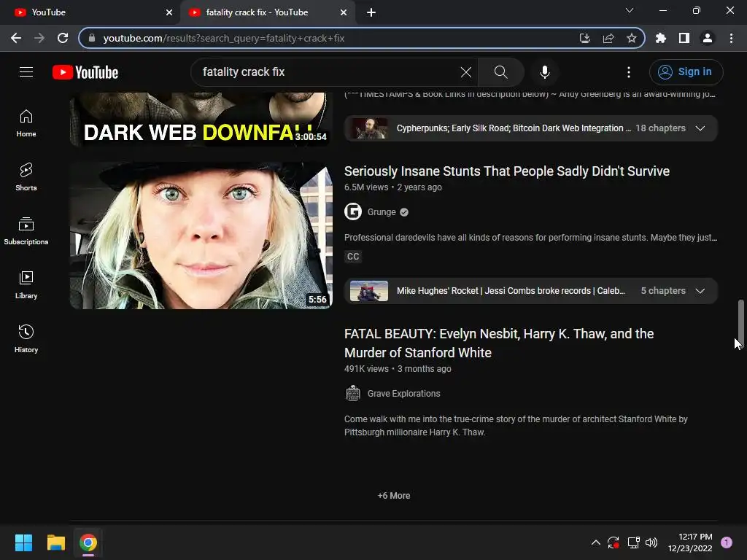The image size is (747, 560).
Task: Start voice search with microphone icon
Action: click(544, 72)
